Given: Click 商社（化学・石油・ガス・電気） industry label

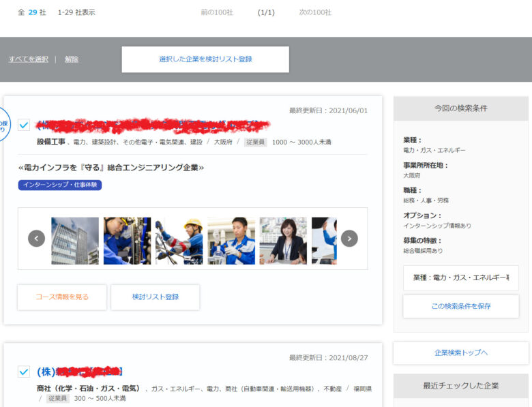Looking at the screenshot, I should tap(89, 389).
